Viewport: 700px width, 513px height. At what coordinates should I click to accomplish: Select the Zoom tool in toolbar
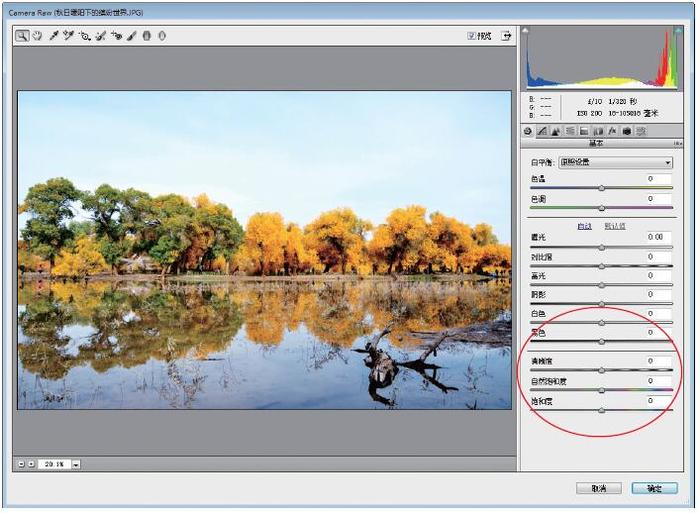22,36
